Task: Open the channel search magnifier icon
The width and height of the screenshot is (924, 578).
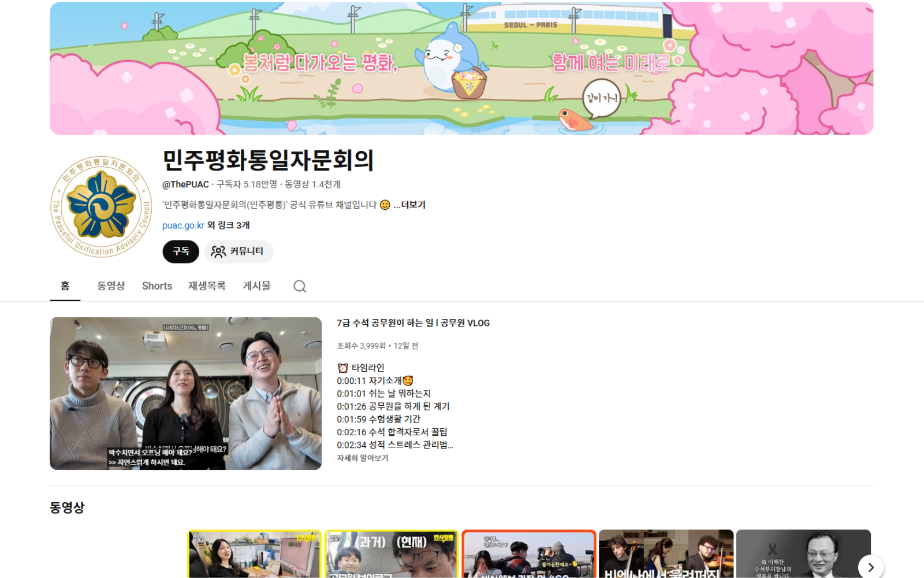Action: coord(300,286)
